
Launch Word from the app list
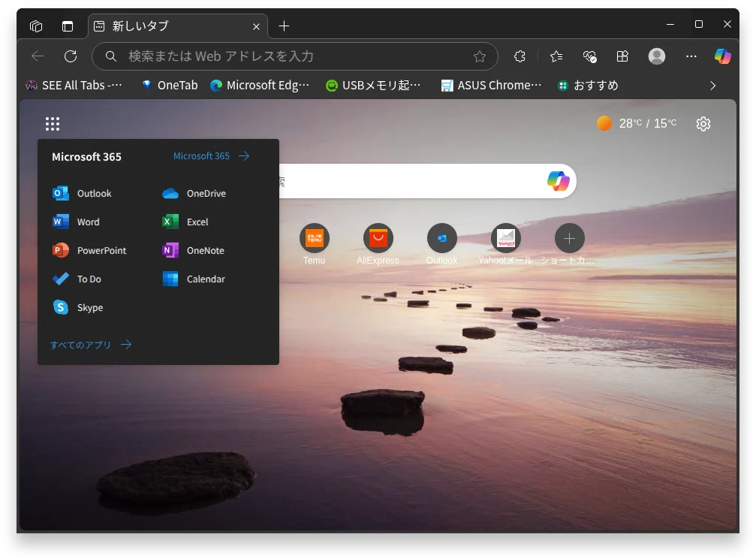(76, 222)
